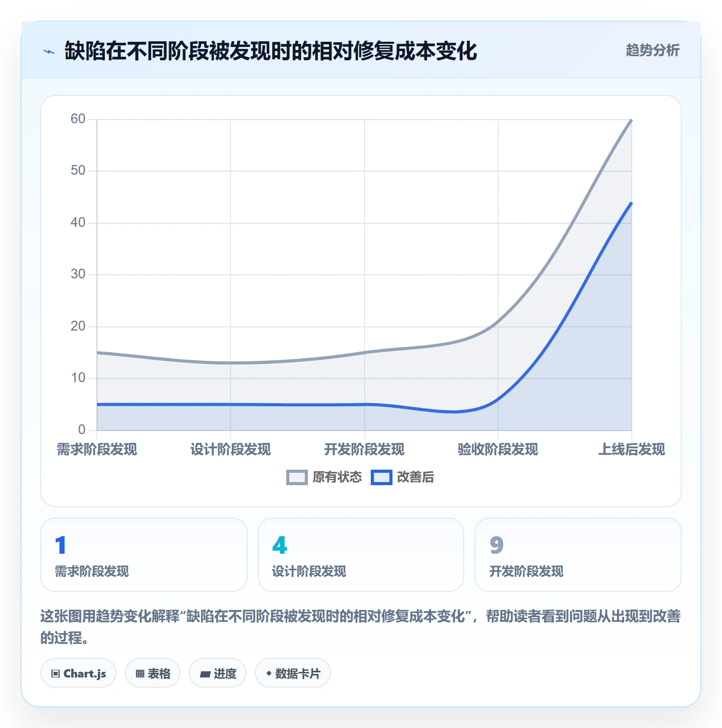Select the 表格 tag chip
The width and height of the screenshot is (722, 728).
(x=153, y=673)
